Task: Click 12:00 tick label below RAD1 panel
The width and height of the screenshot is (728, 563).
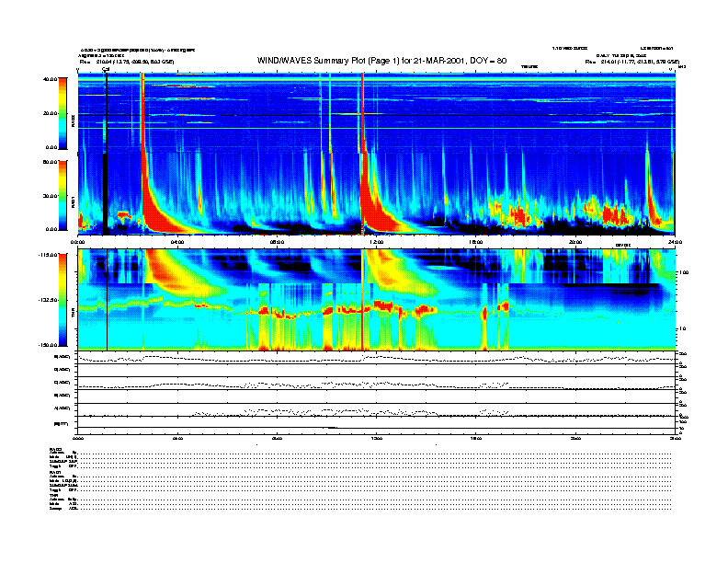Action: pos(376,242)
